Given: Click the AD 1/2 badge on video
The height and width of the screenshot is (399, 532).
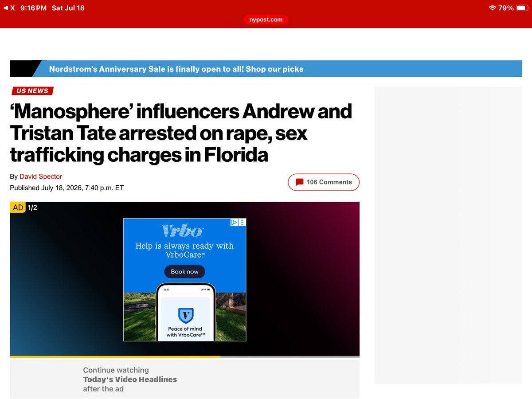Looking at the screenshot, I should click(24, 207).
